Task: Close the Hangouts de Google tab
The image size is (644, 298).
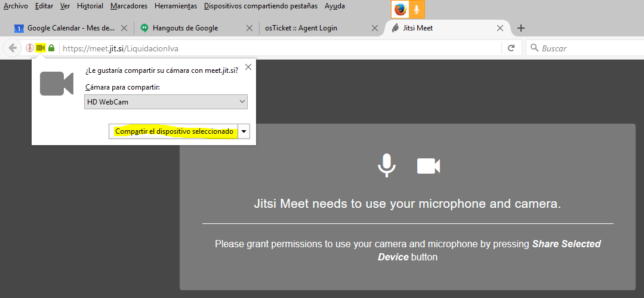Action: tap(249, 28)
